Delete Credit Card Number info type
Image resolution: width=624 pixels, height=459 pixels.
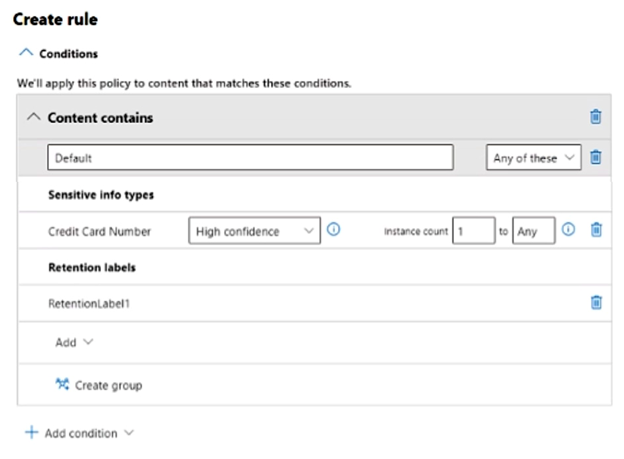click(x=596, y=230)
